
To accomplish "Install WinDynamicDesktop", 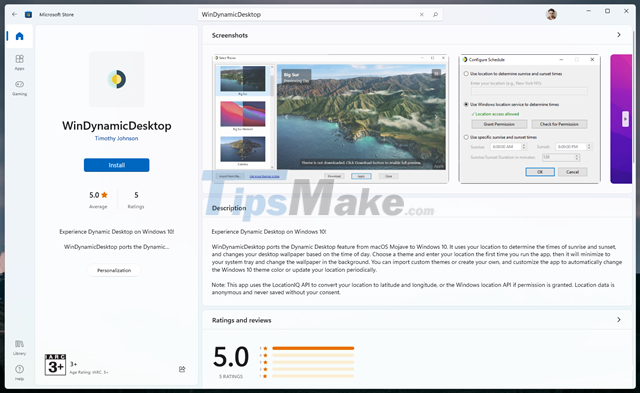I will click(x=117, y=165).
